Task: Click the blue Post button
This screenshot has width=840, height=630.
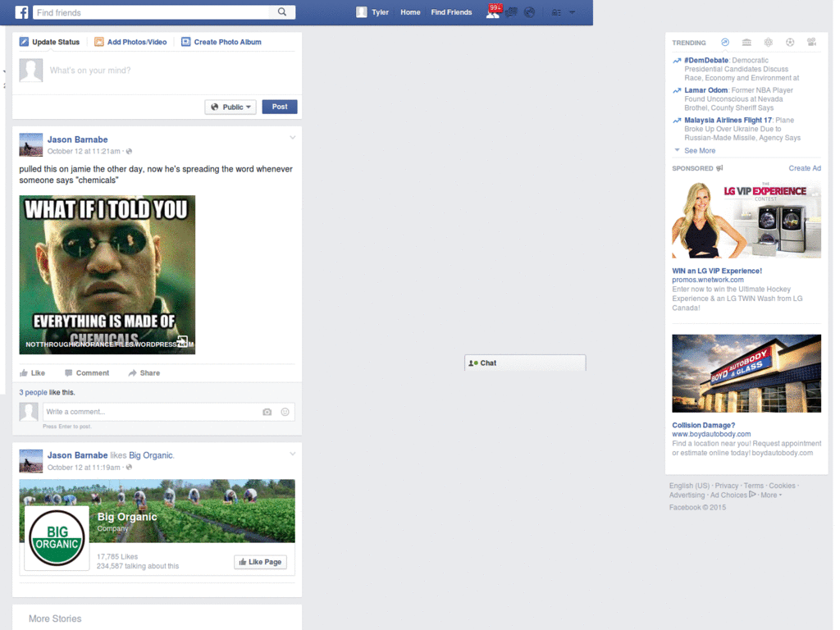Action: 280,107
